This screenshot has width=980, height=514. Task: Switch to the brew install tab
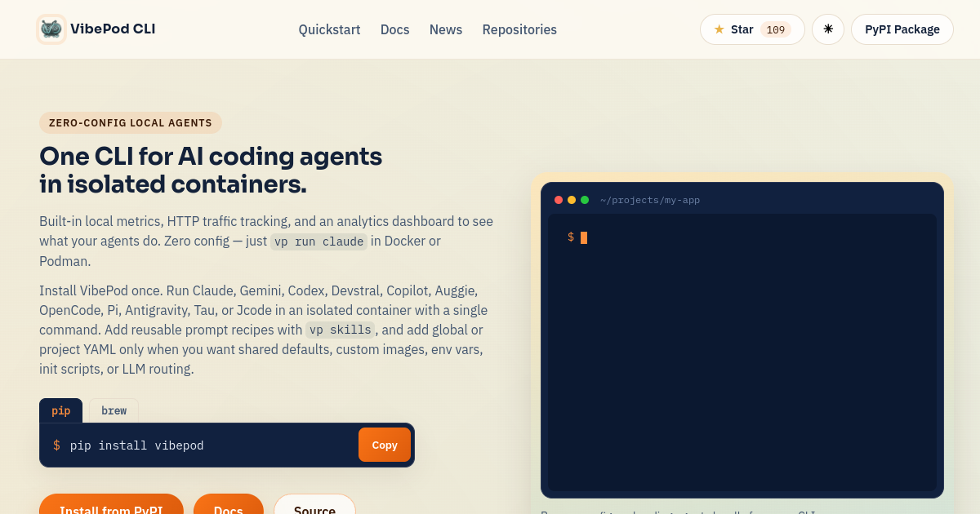(114, 410)
